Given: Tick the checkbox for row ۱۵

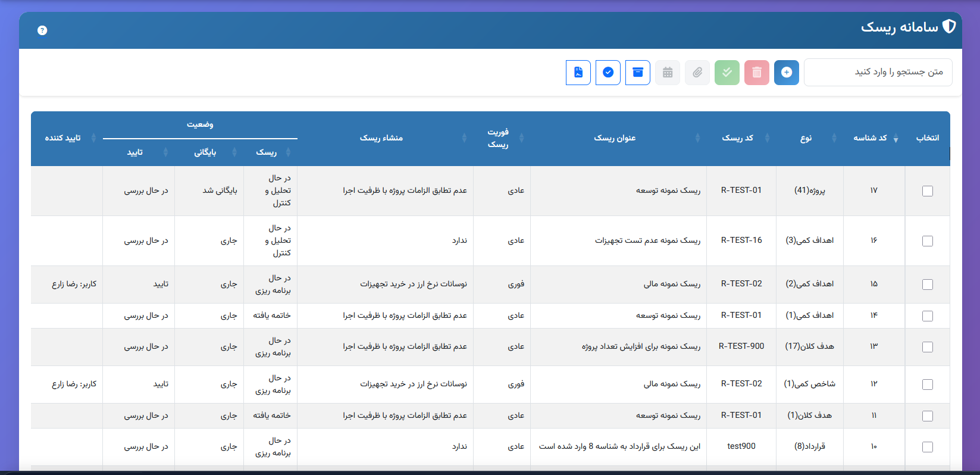Looking at the screenshot, I should [928, 285].
